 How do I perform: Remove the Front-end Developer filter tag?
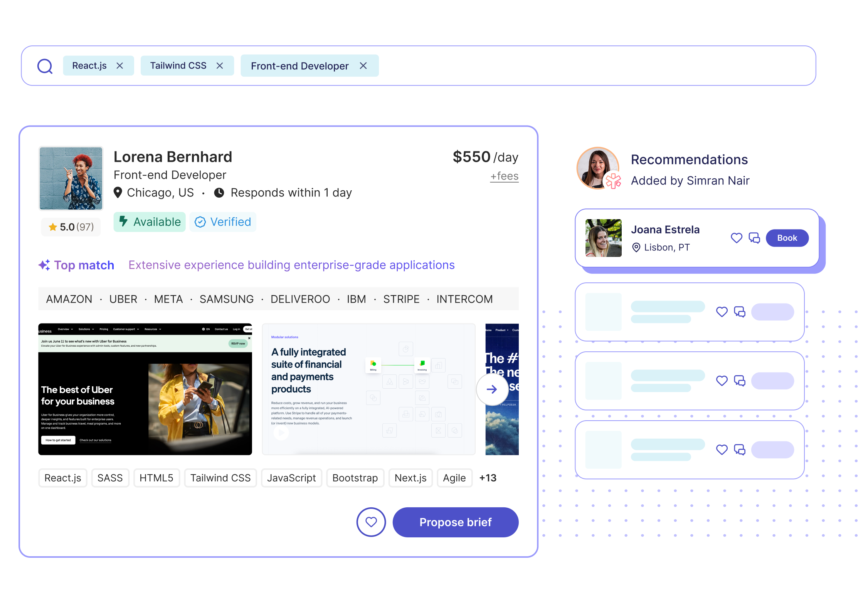(x=363, y=66)
